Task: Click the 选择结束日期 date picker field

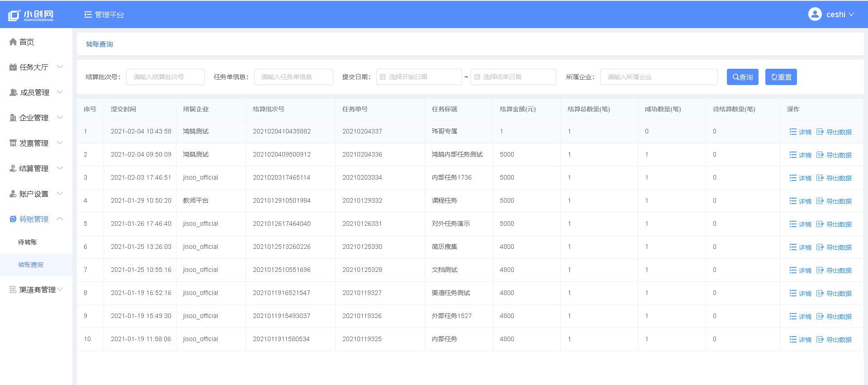Action: [513, 77]
